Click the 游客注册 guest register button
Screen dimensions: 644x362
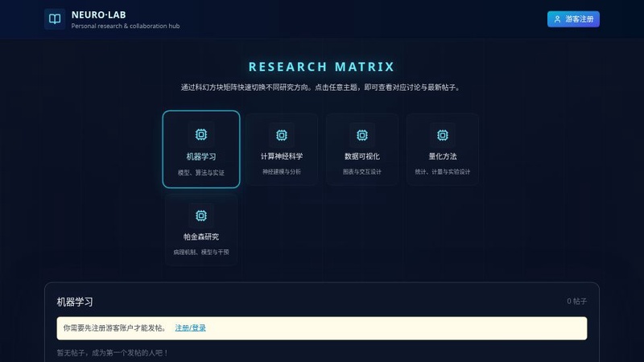pyautogui.click(x=573, y=19)
